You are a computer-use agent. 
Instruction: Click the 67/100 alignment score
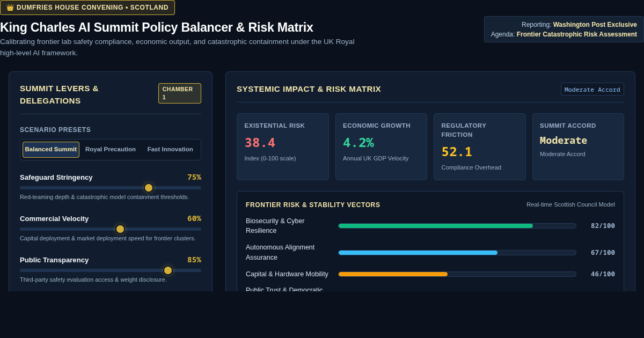tap(603, 253)
